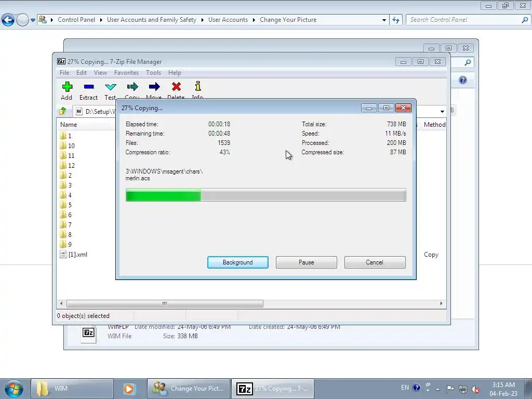
Task: Click the address bar refresh icon
Action: coord(395,20)
